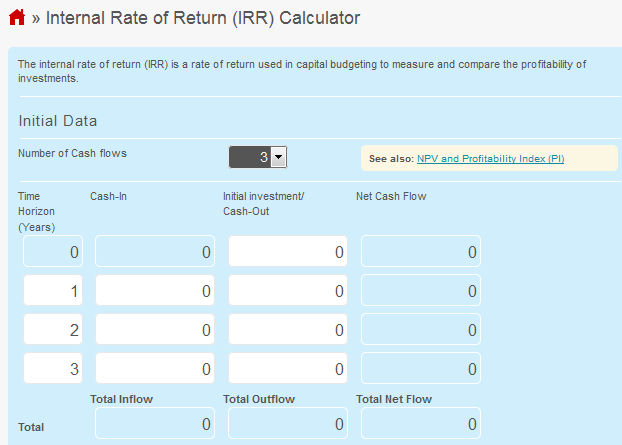Select the year 2 Cash-In field

click(155, 329)
